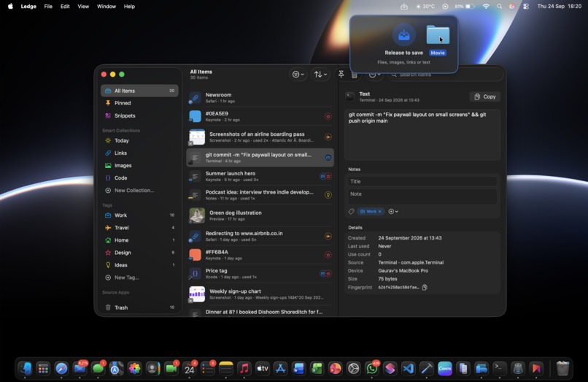Select the git commit Terminal item row

pyautogui.click(x=260, y=157)
